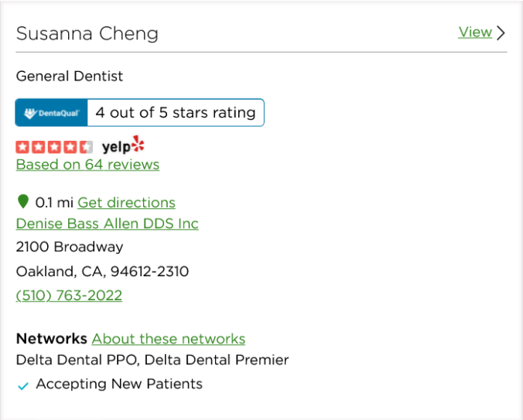Click the blue Accepting New Patients checkmark

point(23,385)
